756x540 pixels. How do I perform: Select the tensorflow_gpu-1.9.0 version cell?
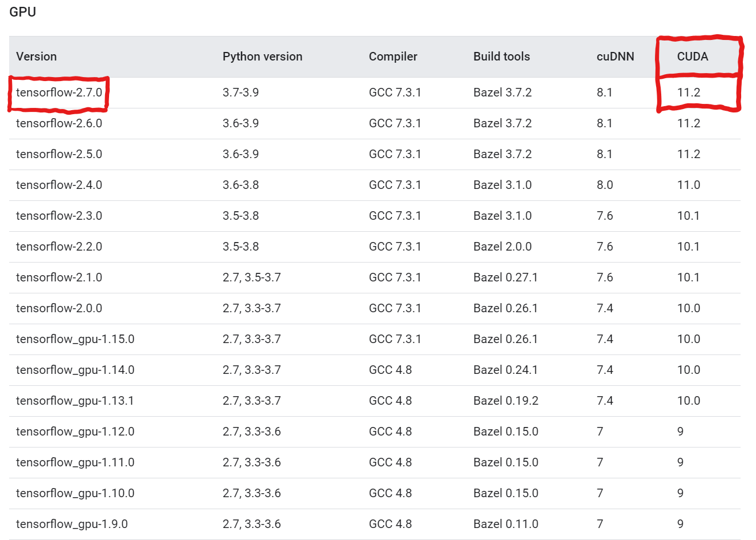(x=72, y=524)
